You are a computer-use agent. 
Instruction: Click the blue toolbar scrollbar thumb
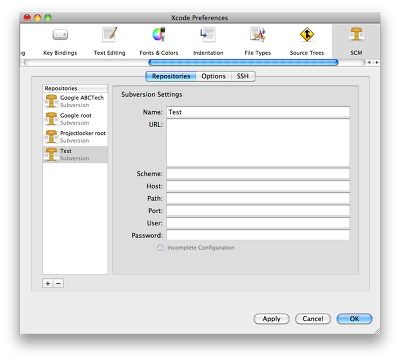(x=243, y=62)
